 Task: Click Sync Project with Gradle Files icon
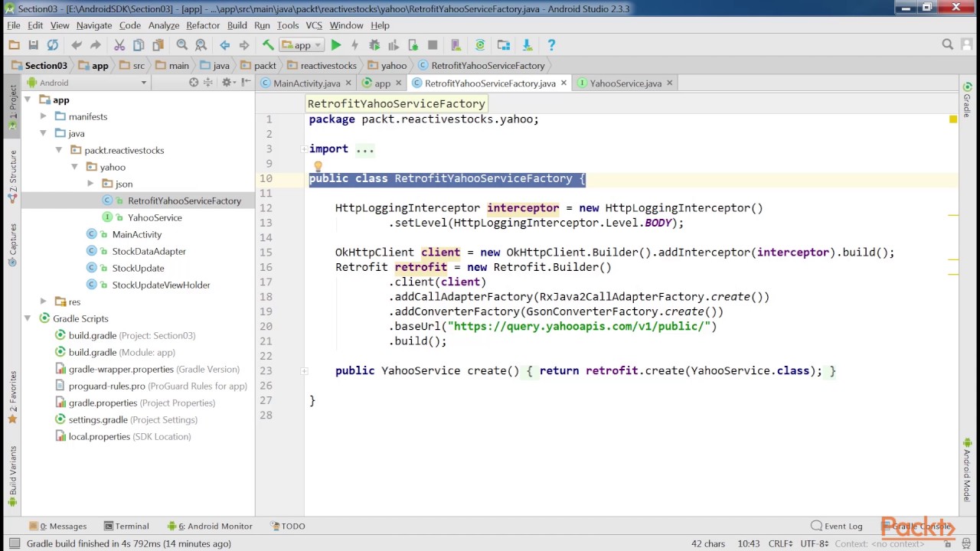(480, 45)
